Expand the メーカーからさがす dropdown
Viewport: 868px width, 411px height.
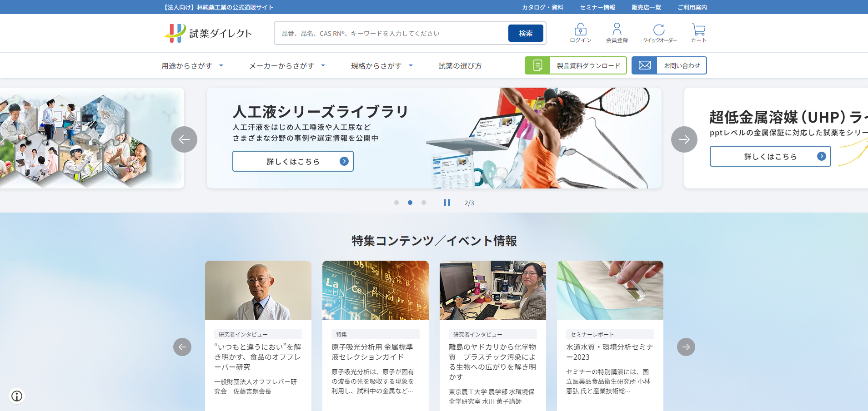(287, 66)
